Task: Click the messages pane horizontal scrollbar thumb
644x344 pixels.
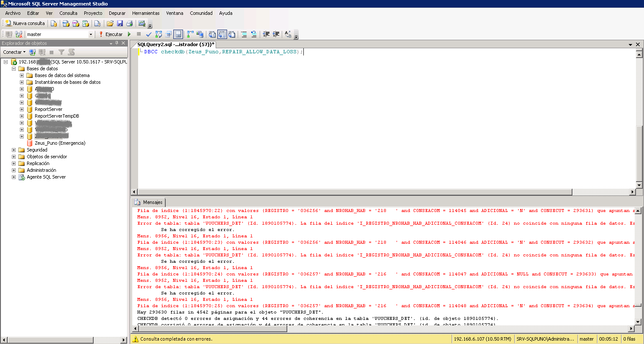Action: tap(213, 328)
